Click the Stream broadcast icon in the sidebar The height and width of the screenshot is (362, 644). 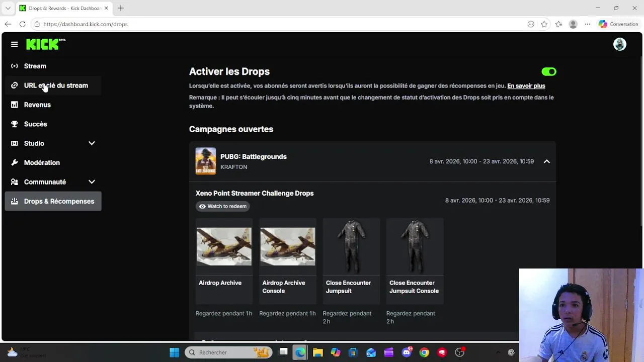pos(15,66)
